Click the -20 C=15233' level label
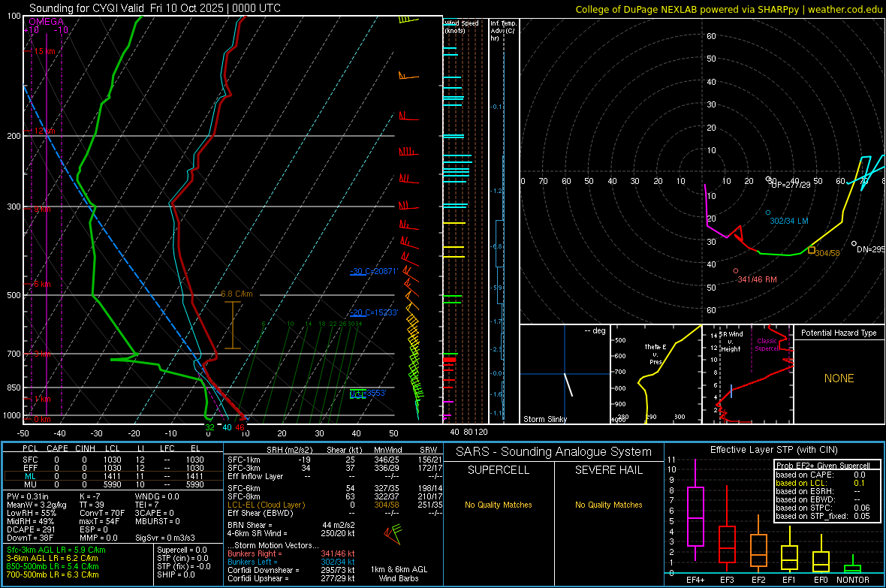 coord(374,312)
